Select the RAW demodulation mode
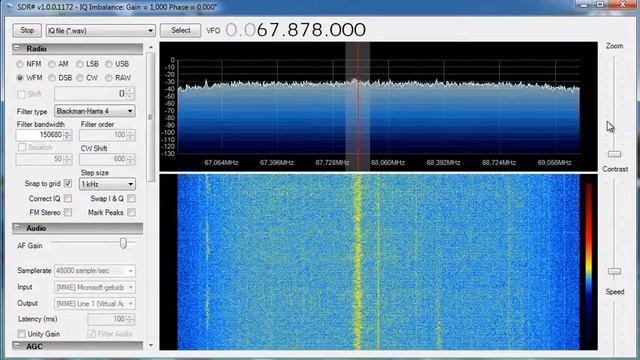640x360 pixels. click(109, 78)
